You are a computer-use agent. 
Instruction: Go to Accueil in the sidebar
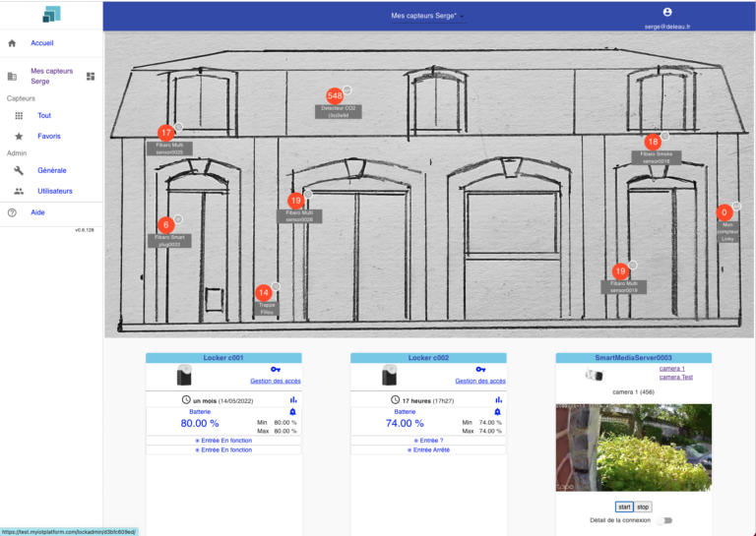(41, 43)
